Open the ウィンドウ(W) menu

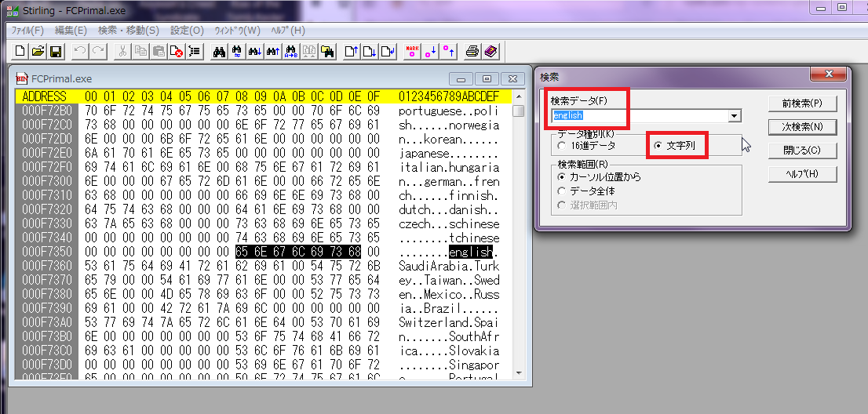coord(237,31)
